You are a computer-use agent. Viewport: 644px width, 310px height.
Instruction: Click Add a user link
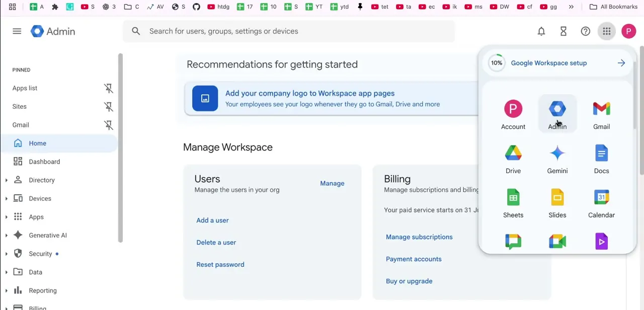(x=212, y=220)
